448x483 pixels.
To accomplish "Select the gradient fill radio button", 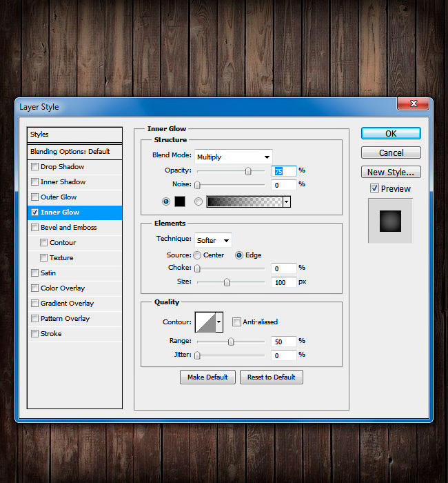I will click(x=198, y=201).
